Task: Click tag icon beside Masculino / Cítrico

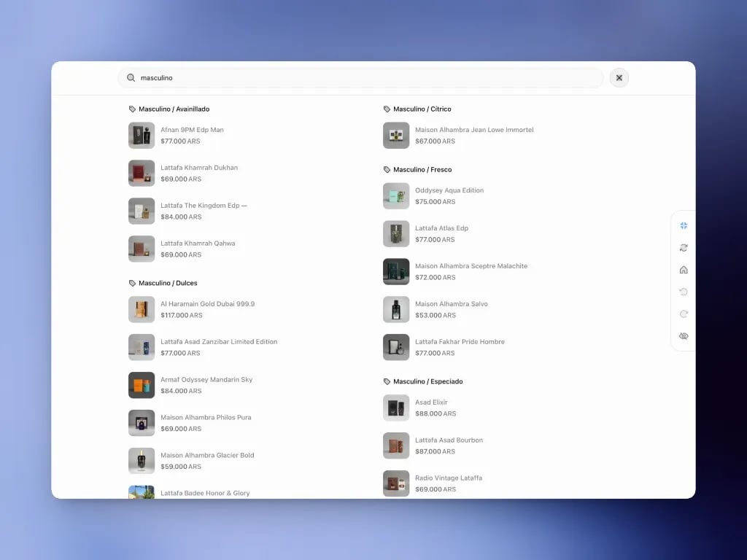Action: pos(387,109)
